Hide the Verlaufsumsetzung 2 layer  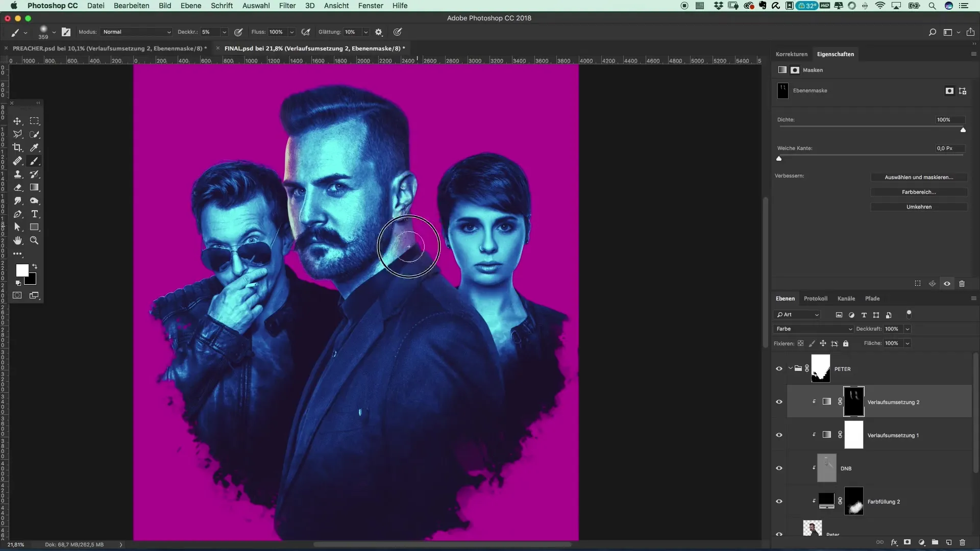779,402
